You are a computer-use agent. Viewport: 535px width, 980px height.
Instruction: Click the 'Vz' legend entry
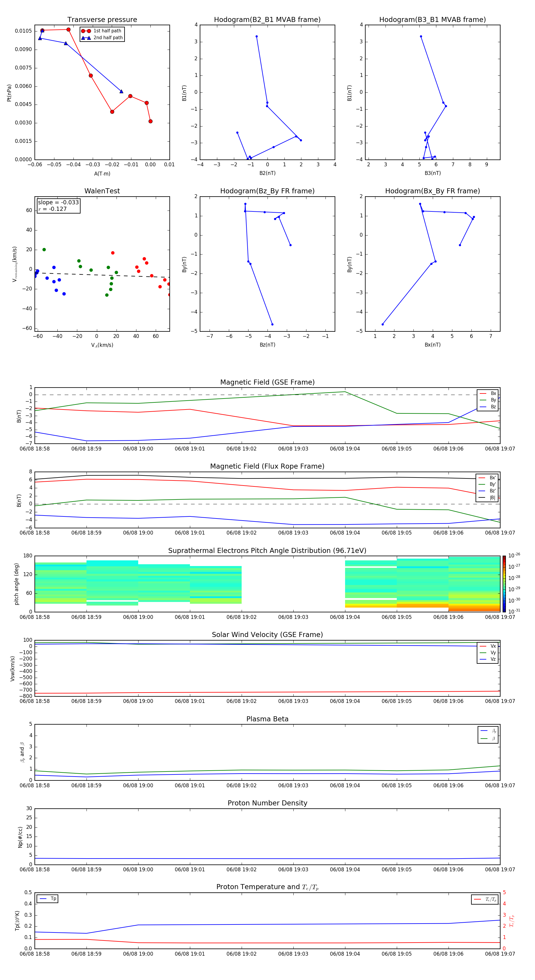488,659
